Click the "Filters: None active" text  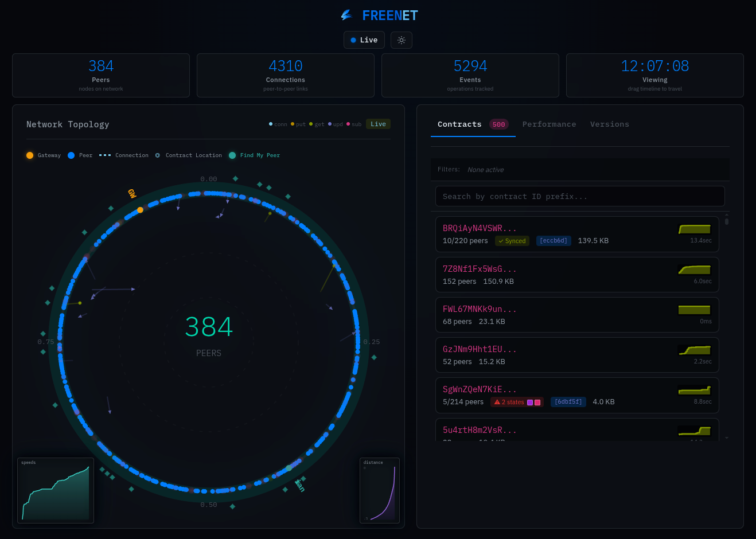coord(470,170)
